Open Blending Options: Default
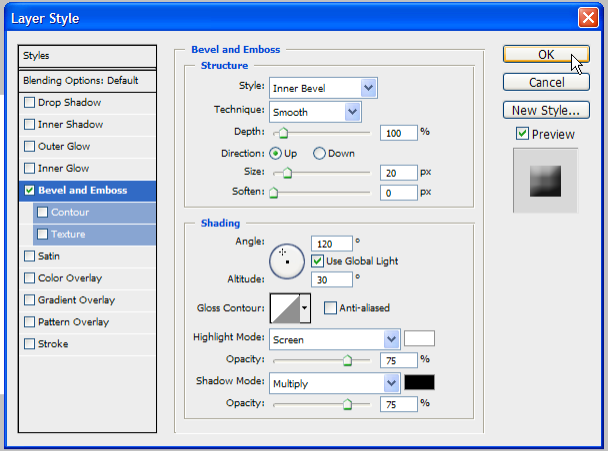Image resolution: width=608 pixels, height=451 pixels. pyautogui.click(x=87, y=81)
